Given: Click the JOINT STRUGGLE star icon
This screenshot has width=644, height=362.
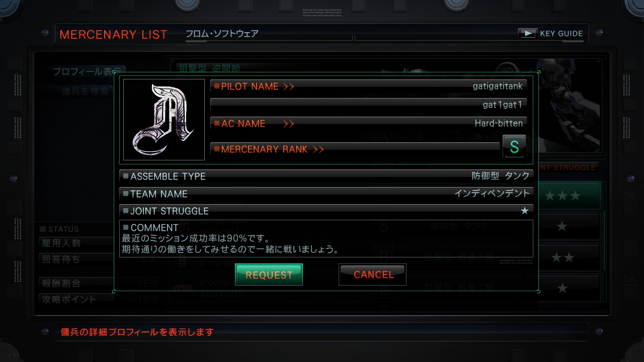Looking at the screenshot, I should (x=525, y=211).
